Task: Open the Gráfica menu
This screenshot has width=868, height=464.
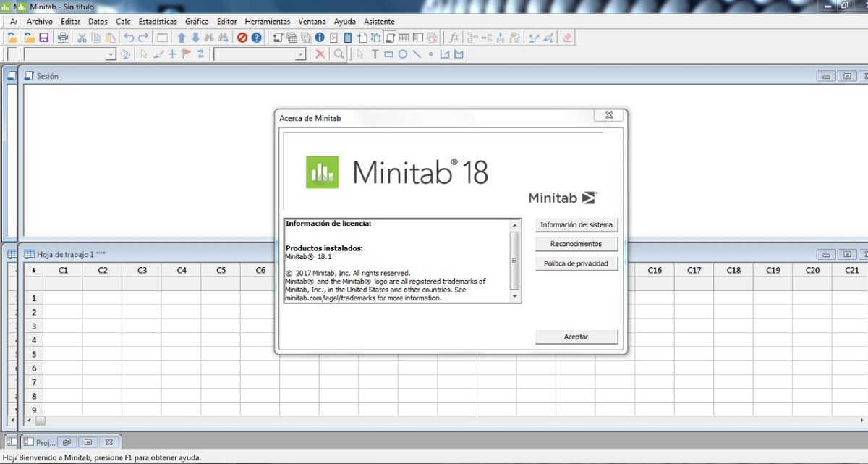Action: (197, 22)
